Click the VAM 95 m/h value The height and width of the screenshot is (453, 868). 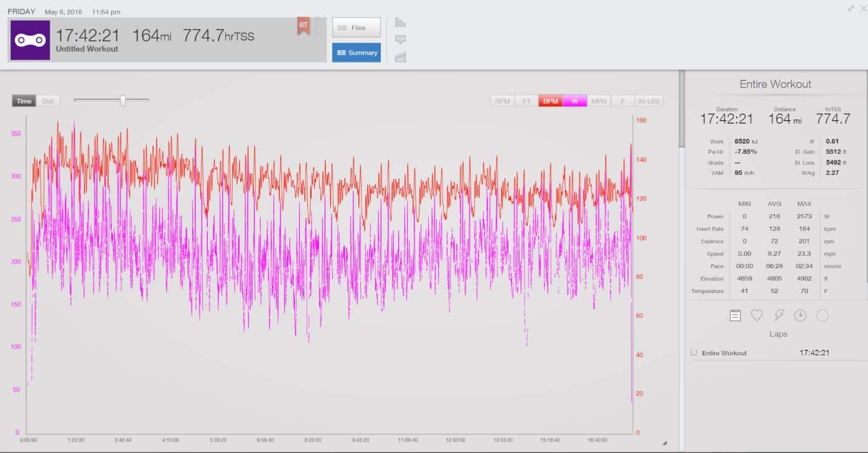[x=744, y=172]
